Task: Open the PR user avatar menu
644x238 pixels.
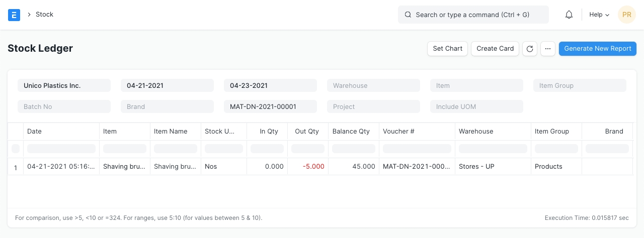Action: [626, 15]
